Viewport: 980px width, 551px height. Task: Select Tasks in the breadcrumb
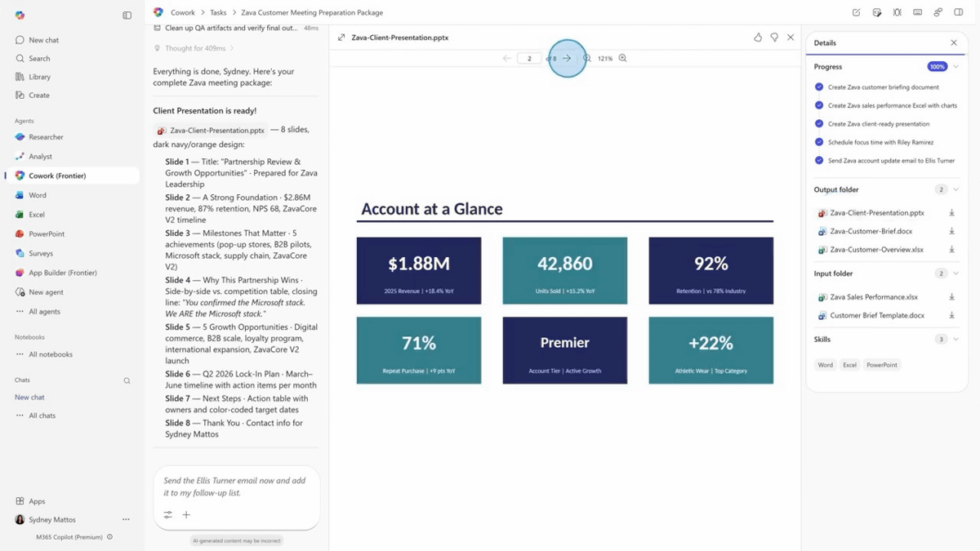click(218, 13)
